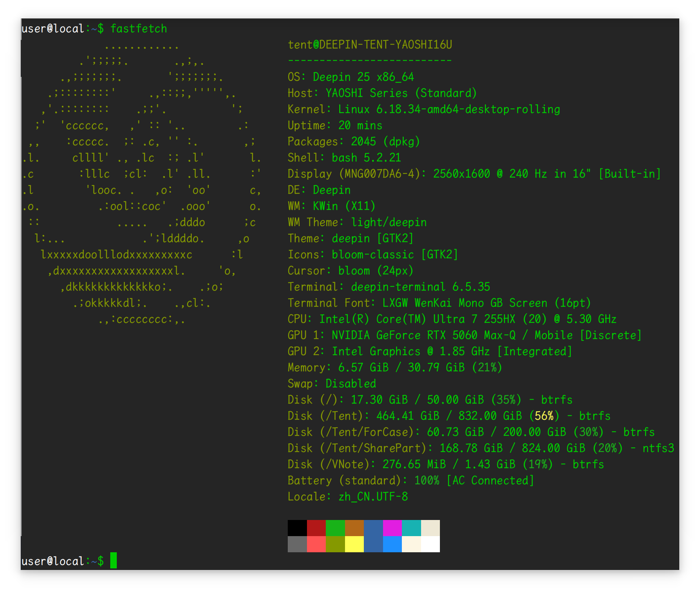Choose the orange-brown color swatch
This screenshot has height=593, width=700.
click(354, 528)
